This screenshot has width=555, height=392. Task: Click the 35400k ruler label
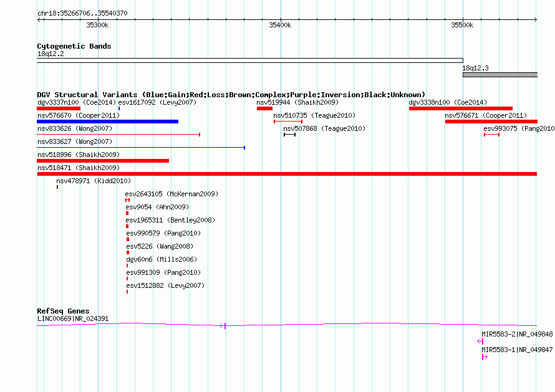280,25
